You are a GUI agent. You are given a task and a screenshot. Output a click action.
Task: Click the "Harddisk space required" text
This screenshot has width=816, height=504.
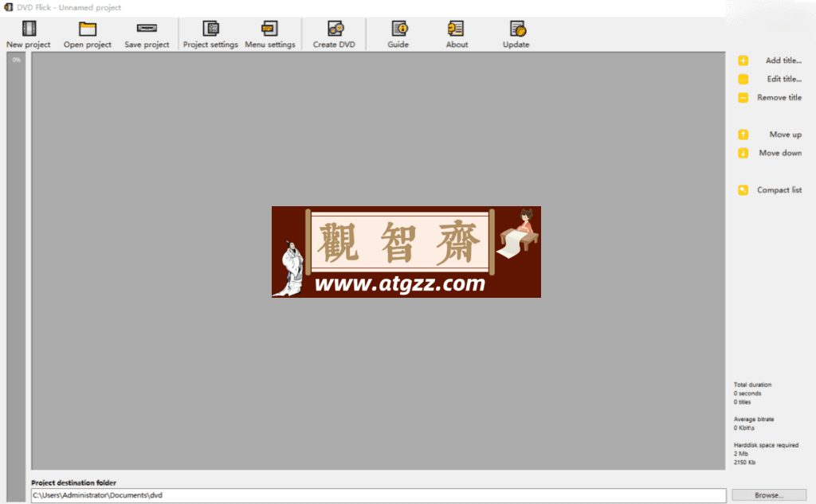pos(766,445)
